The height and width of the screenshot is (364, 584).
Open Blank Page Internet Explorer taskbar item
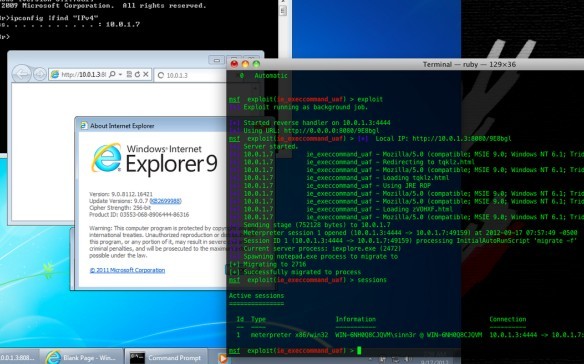click(x=82, y=357)
